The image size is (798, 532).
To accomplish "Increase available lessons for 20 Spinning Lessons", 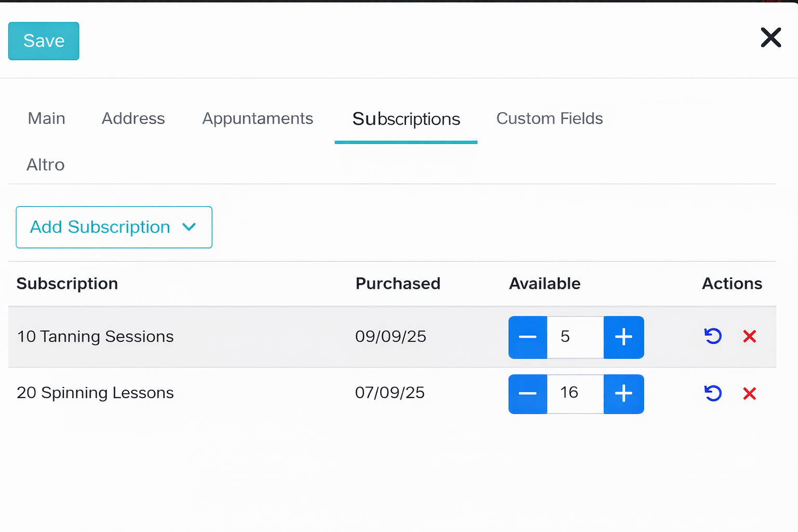I will coord(623,394).
